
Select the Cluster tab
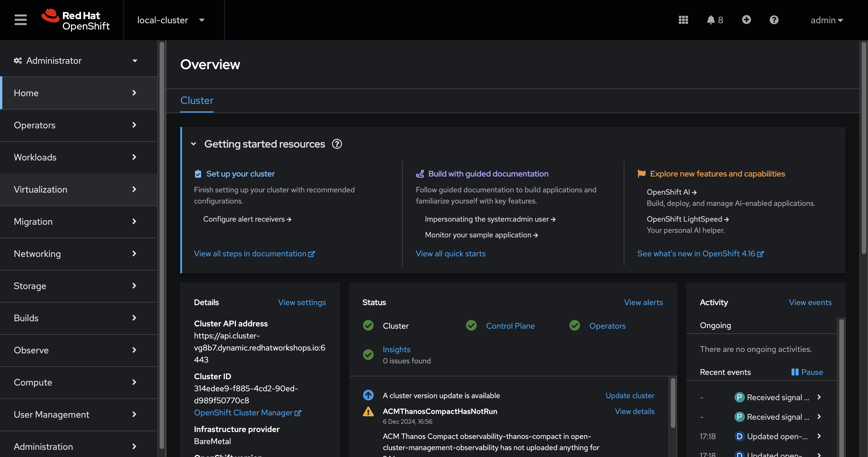pos(196,100)
